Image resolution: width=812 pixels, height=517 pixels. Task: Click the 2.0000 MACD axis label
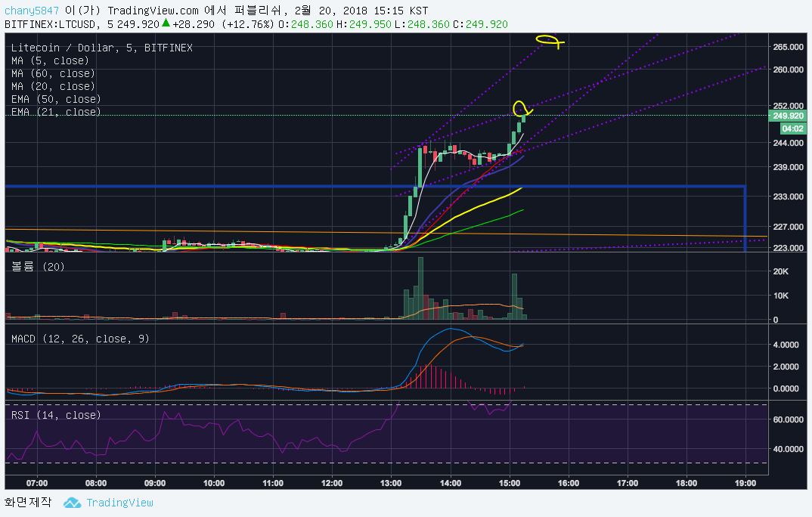pyautogui.click(x=786, y=367)
